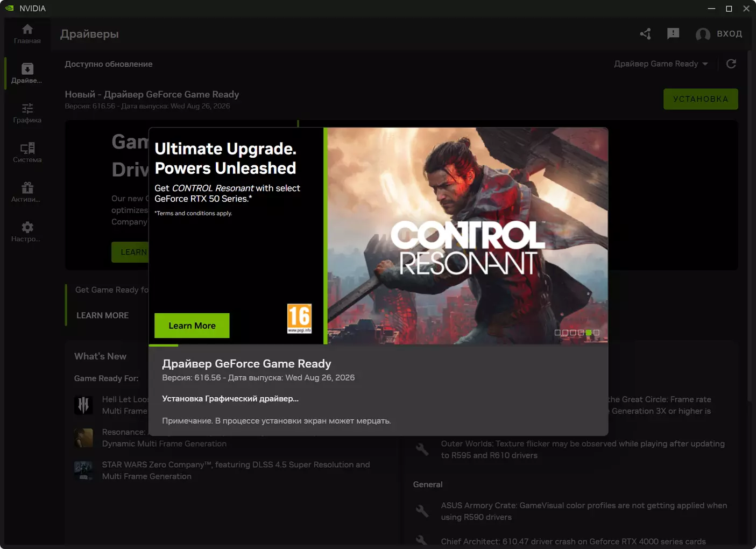This screenshot has width=756, height=549.
Task: Click the green Learn More button
Action: [192, 326]
